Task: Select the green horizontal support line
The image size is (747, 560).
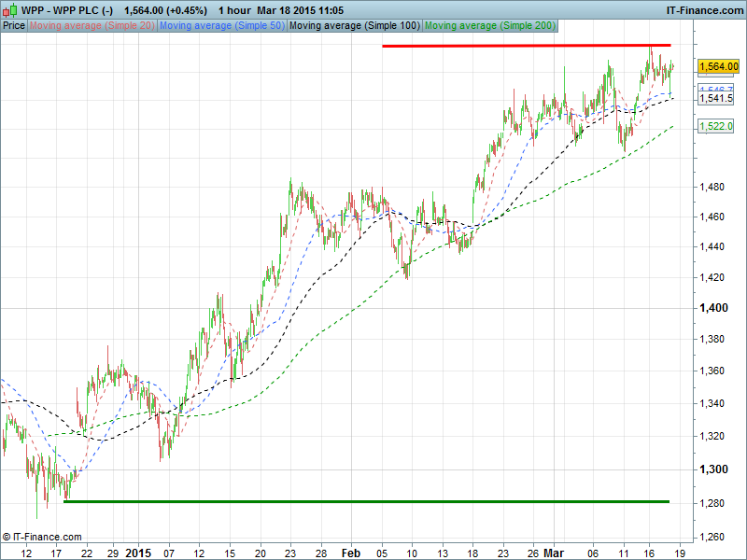Action: (366, 501)
